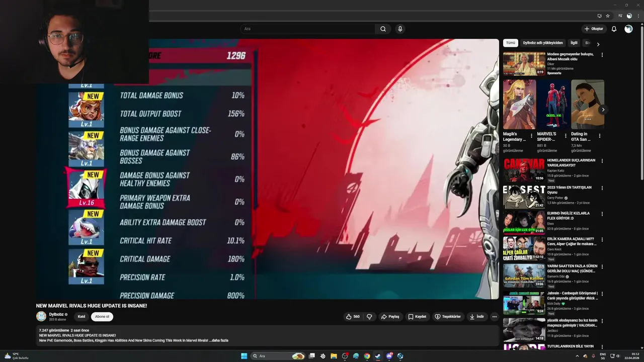
Task: Open options menu for Magik's Legendary short
Action: coord(531,136)
